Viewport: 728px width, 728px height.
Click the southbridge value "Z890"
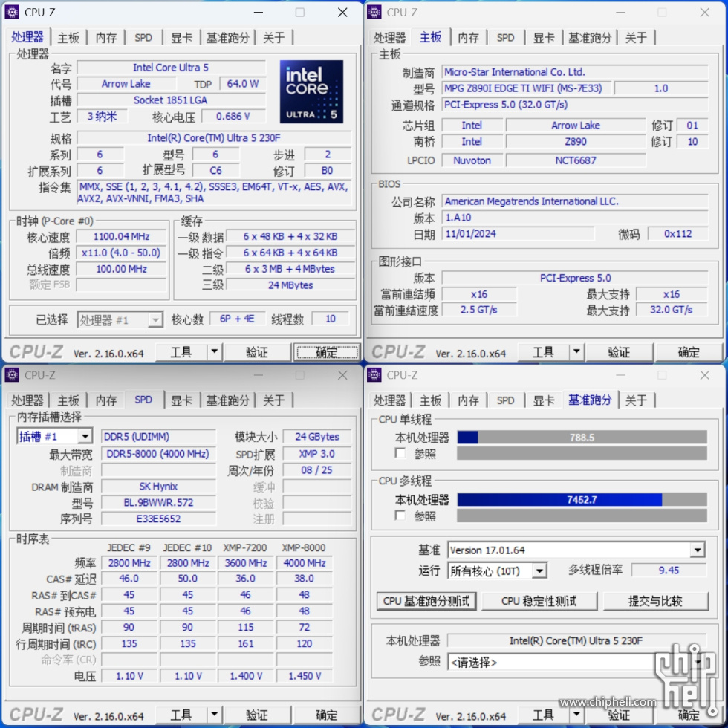(576, 142)
